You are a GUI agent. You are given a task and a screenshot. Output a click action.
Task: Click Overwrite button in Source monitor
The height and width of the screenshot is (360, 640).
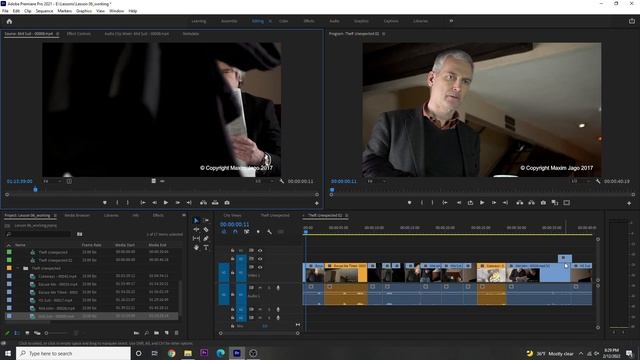pos(215,202)
